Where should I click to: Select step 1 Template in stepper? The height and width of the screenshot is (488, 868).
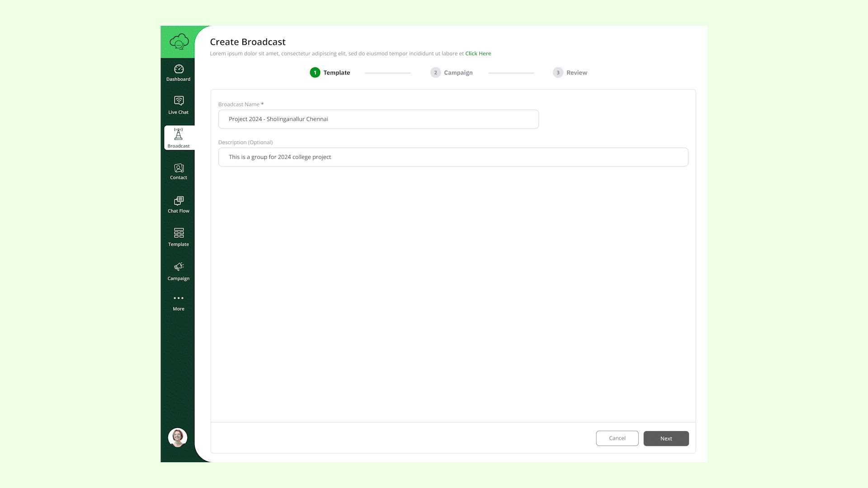click(336, 73)
